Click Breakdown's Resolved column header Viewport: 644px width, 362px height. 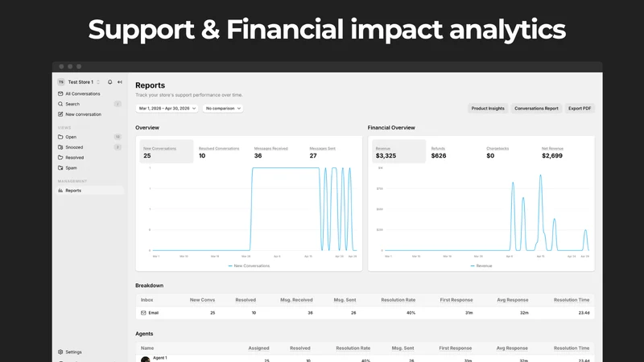point(246,300)
